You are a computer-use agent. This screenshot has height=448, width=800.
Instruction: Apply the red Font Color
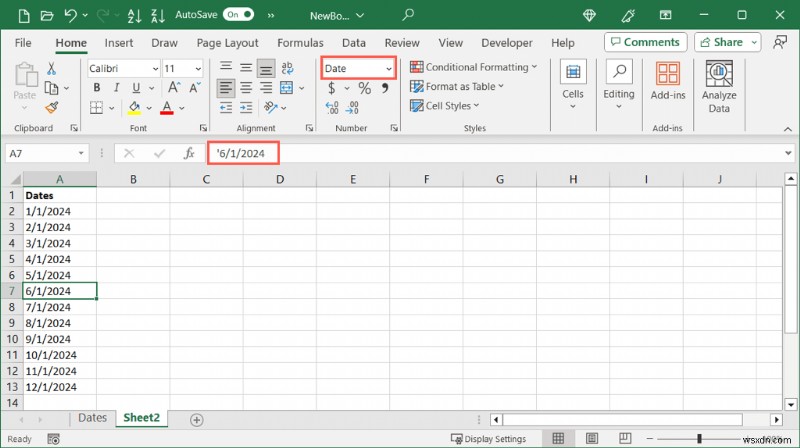(x=167, y=108)
